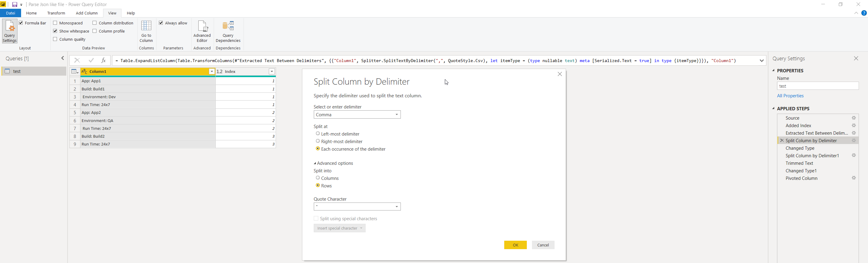Image resolution: width=868 pixels, height=263 pixels.
Task: Enable Column distribution checkbox
Action: click(95, 23)
